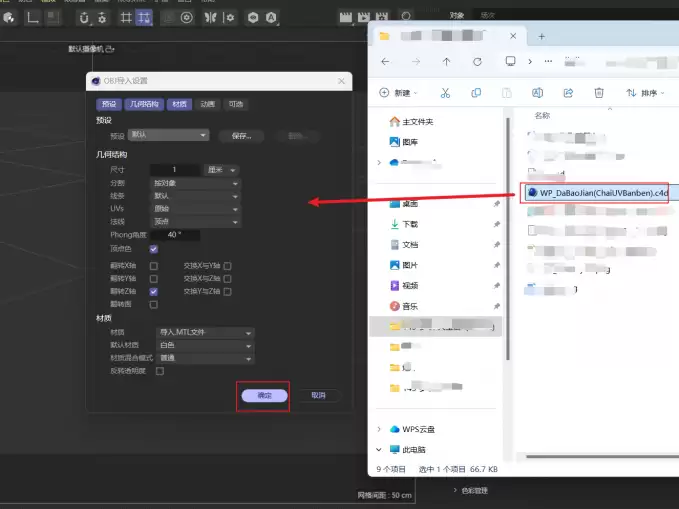Screen dimensions: 679x509
Task: Enable the 翻转X轴 checkbox
Action: tap(154, 266)
